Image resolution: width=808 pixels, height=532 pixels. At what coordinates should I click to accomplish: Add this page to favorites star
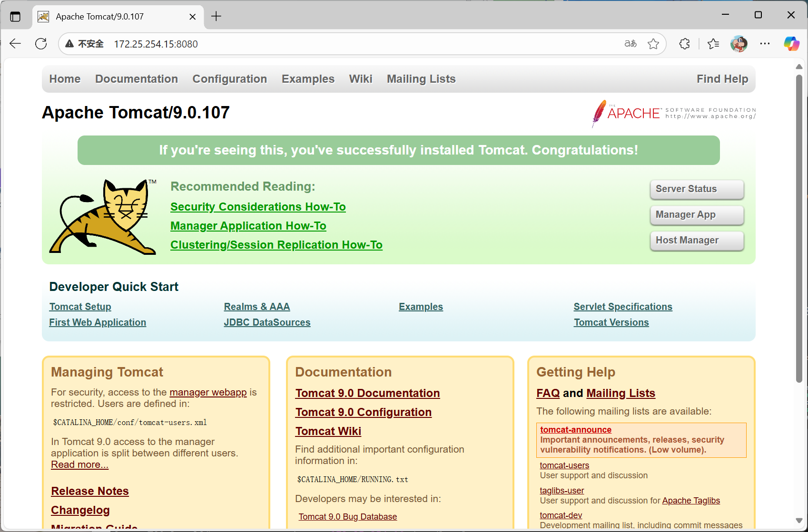(x=653, y=44)
